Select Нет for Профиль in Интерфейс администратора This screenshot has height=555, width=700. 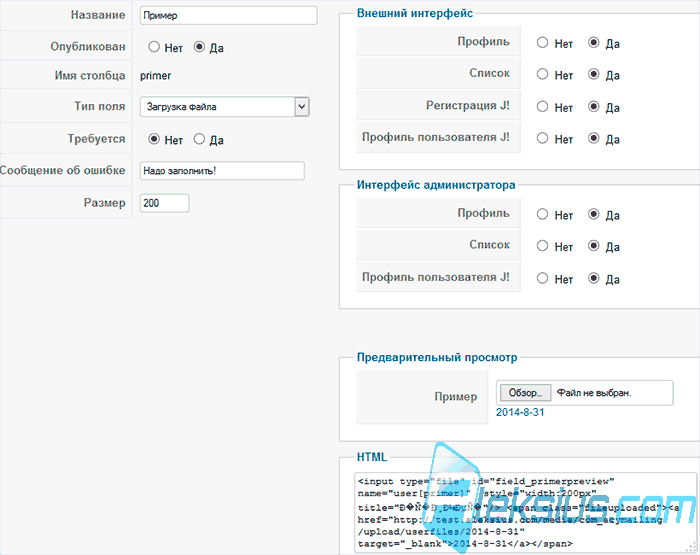[x=542, y=214]
